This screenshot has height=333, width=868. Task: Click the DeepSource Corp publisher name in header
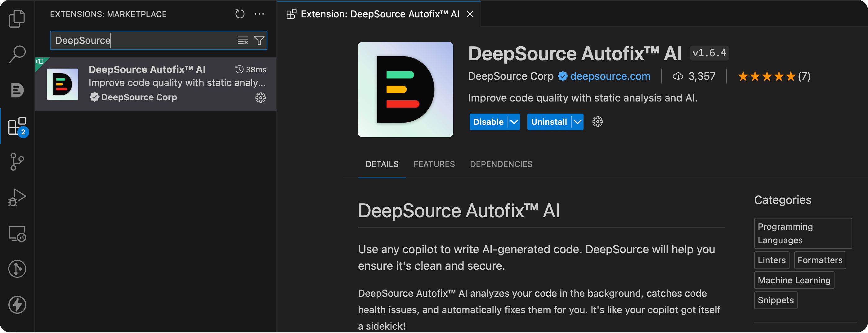pyautogui.click(x=511, y=76)
